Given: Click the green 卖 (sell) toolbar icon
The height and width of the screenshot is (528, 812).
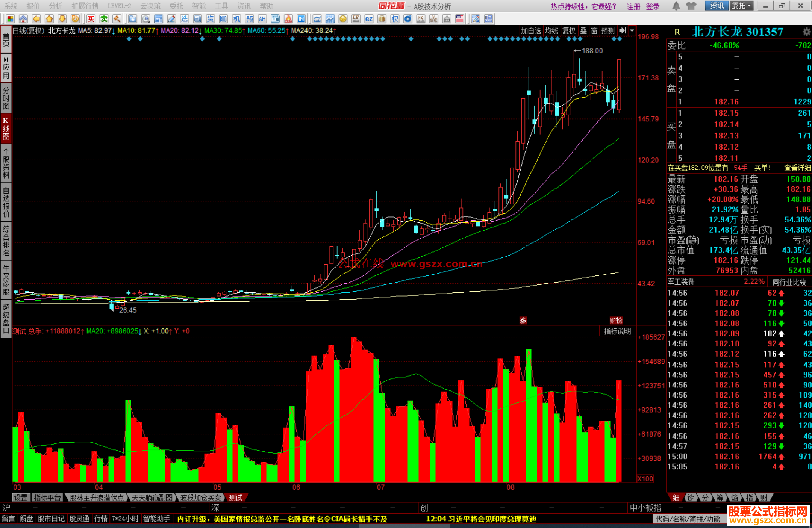Looking at the screenshot, I should (x=104, y=19).
